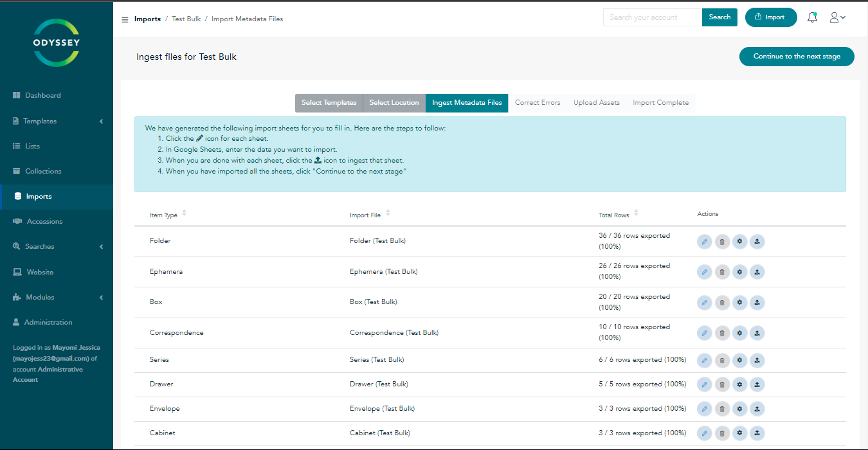The image size is (868, 450).
Task: Click Correspondence (Test Bulk) import file
Action: tap(394, 333)
